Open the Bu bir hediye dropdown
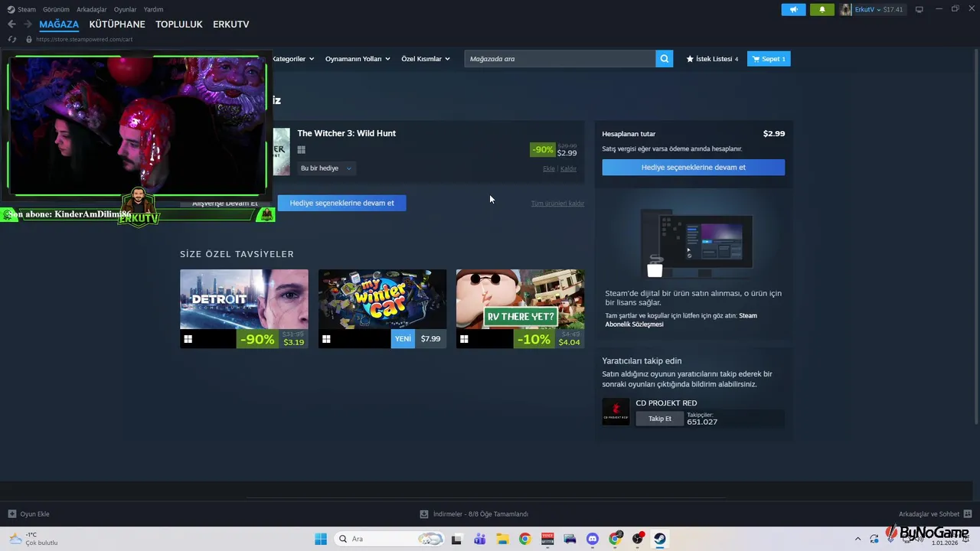Image resolution: width=980 pixels, height=551 pixels. pos(326,168)
